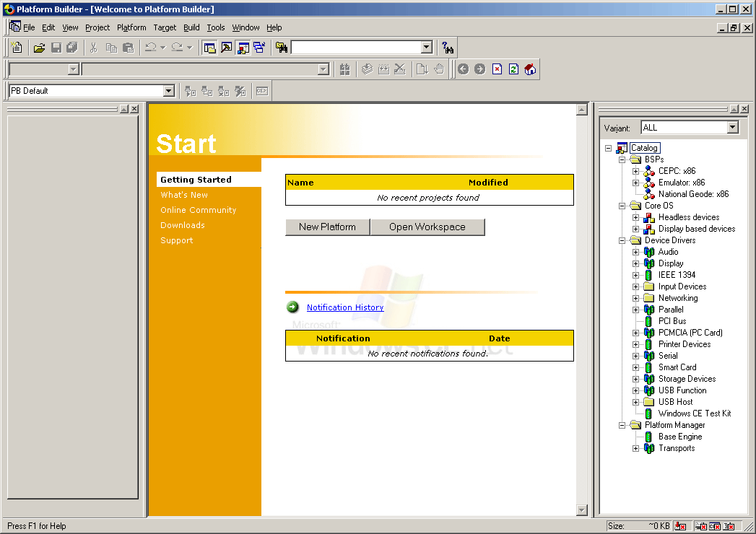Collapse the Device Drivers tree node
The height and width of the screenshot is (534, 756).
(x=622, y=240)
